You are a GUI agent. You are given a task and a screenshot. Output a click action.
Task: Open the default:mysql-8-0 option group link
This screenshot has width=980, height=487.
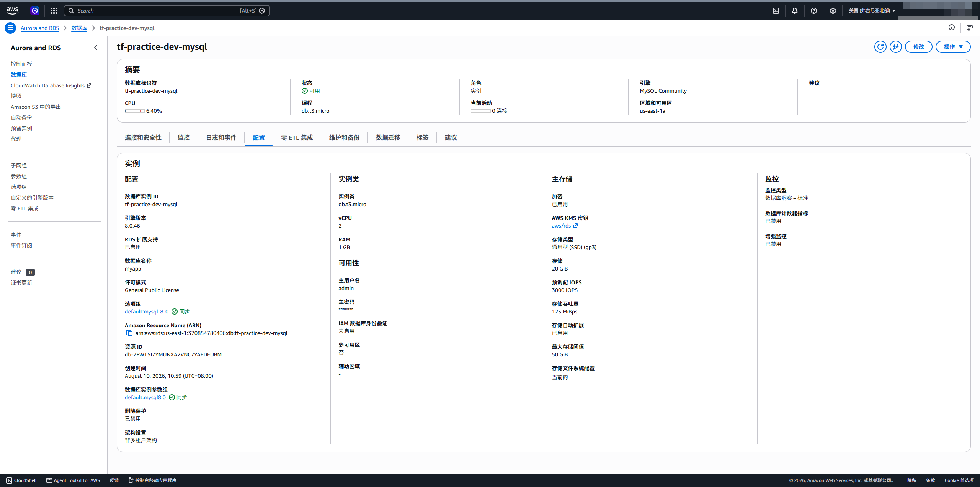click(x=147, y=312)
